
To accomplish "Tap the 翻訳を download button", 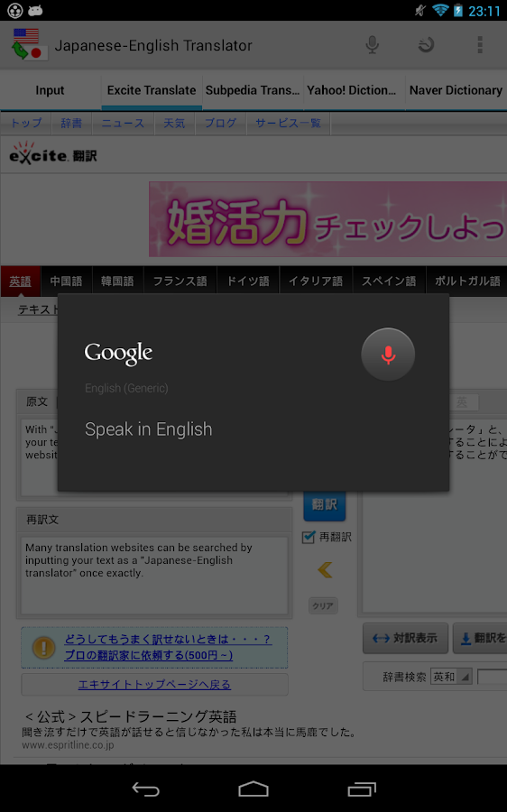I will pyautogui.click(x=480, y=638).
